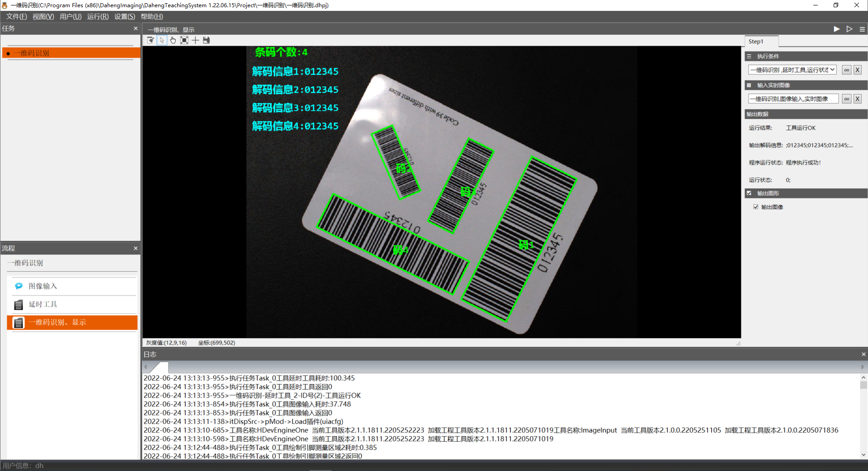Open the 运行(R) menu
868x471 pixels.
point(98,17)
